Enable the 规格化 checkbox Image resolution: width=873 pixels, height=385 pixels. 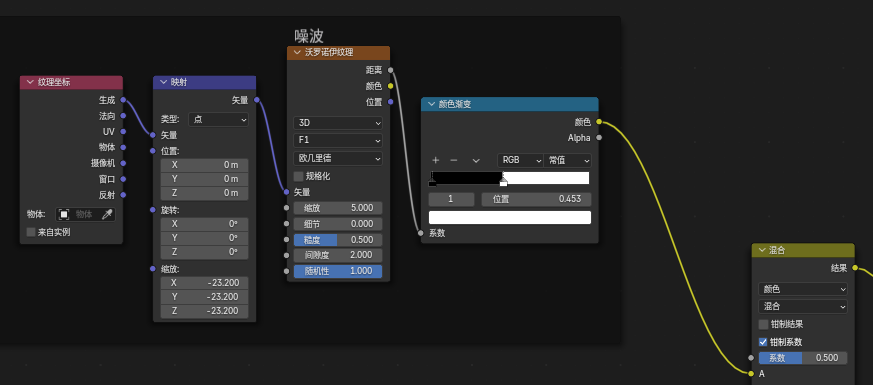point(299,176)
